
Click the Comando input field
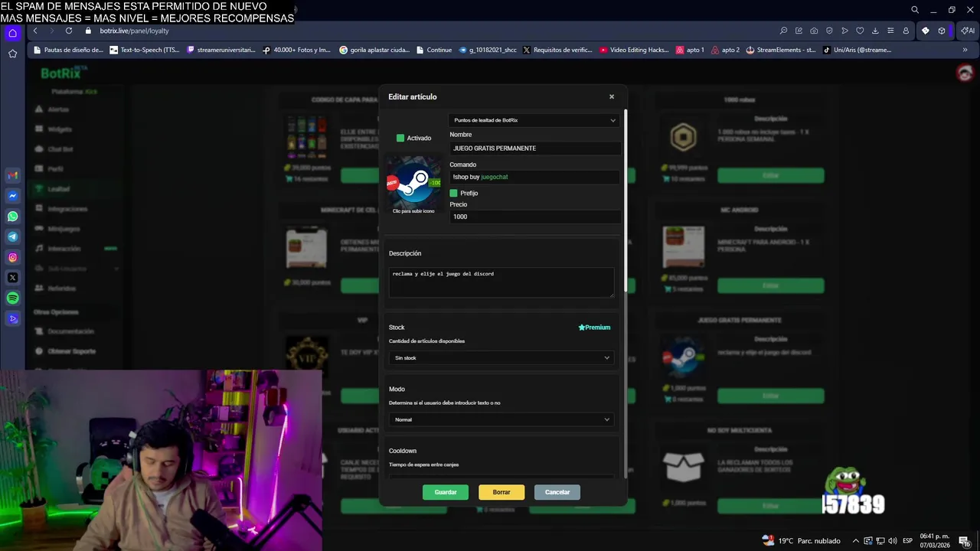coord(535,177)
